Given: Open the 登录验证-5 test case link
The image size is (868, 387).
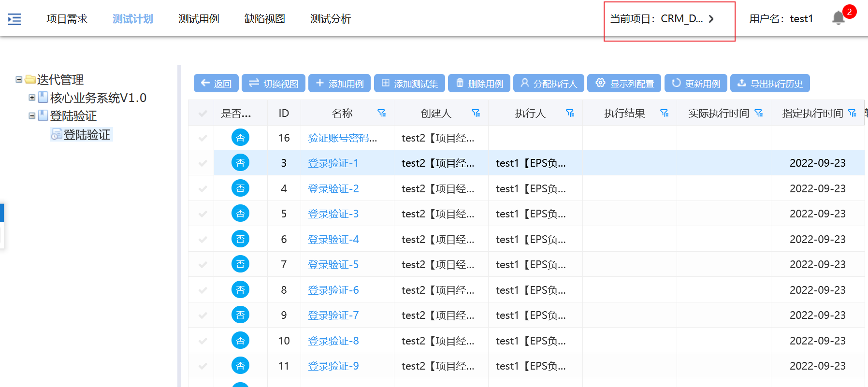Looking at the screenshot, I should pyautogui.click(x=333, y=265).
